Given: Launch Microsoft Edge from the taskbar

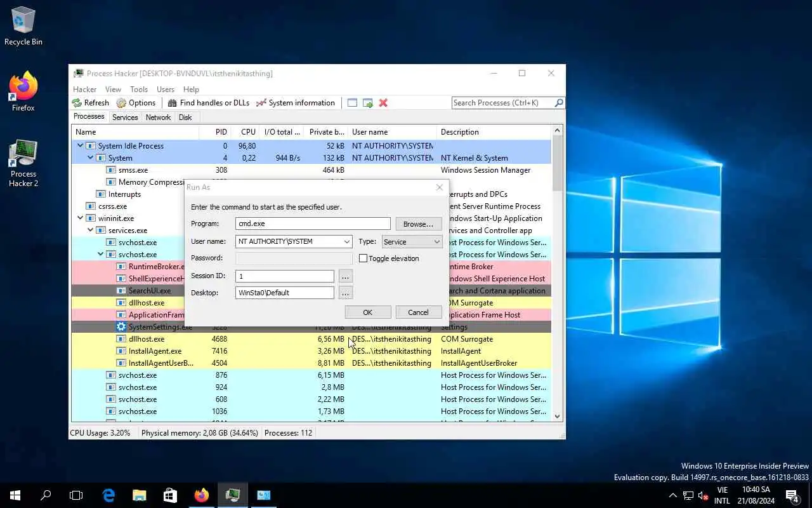Looking at the screenshot, I should [108, 495].
